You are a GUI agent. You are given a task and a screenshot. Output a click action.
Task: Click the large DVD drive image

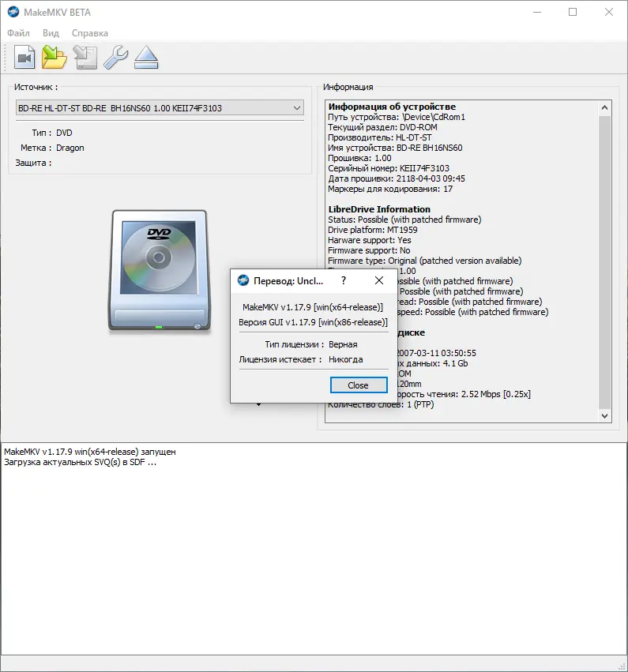160,270
